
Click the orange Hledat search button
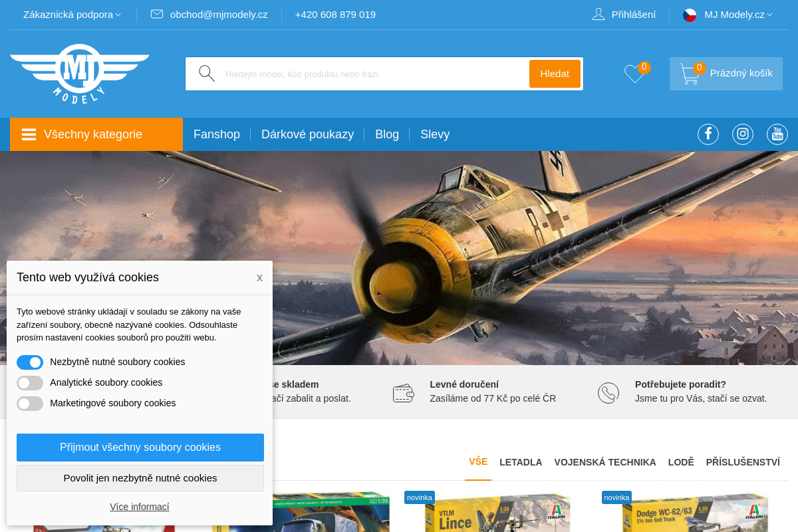point(555,74)
